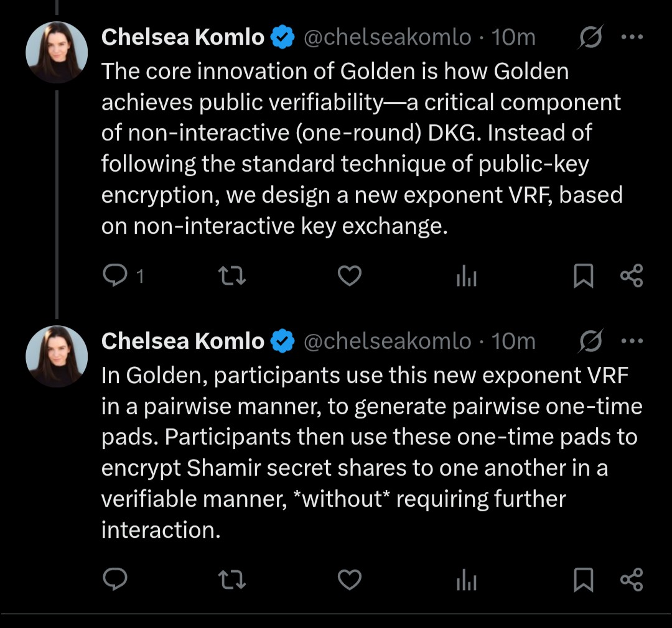Click the Grok icon on first tweet

point(590,38)
